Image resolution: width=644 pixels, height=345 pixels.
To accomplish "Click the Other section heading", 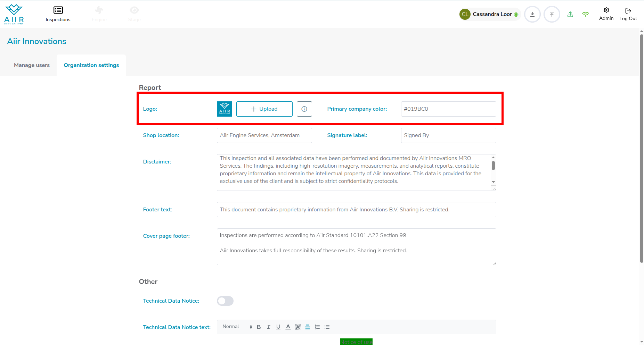I will click(148, 281).
